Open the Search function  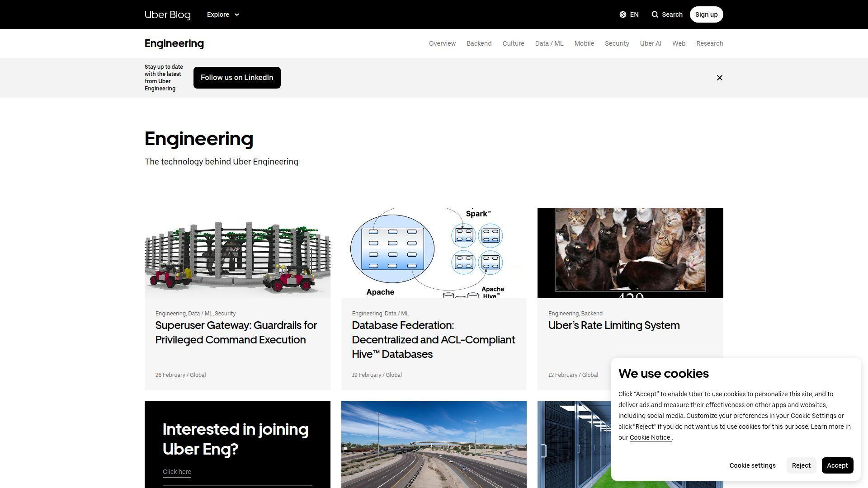point(667,14)
